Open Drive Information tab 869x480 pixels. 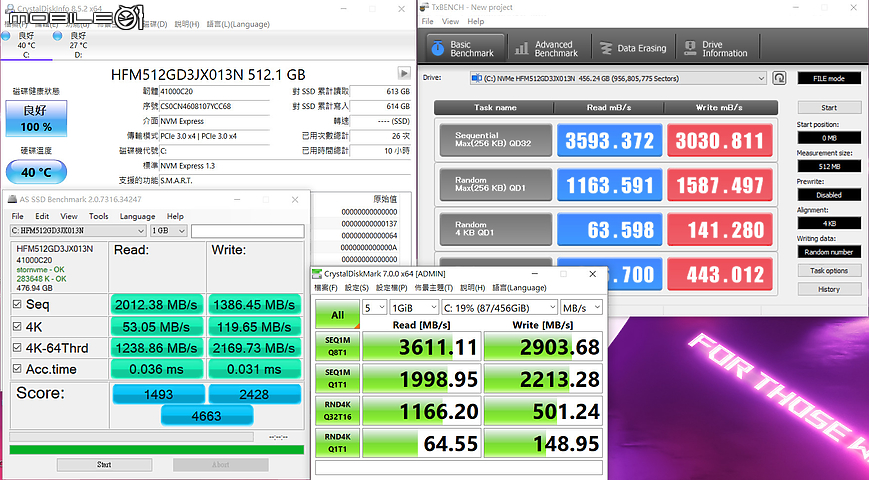(x=717, y=48)
